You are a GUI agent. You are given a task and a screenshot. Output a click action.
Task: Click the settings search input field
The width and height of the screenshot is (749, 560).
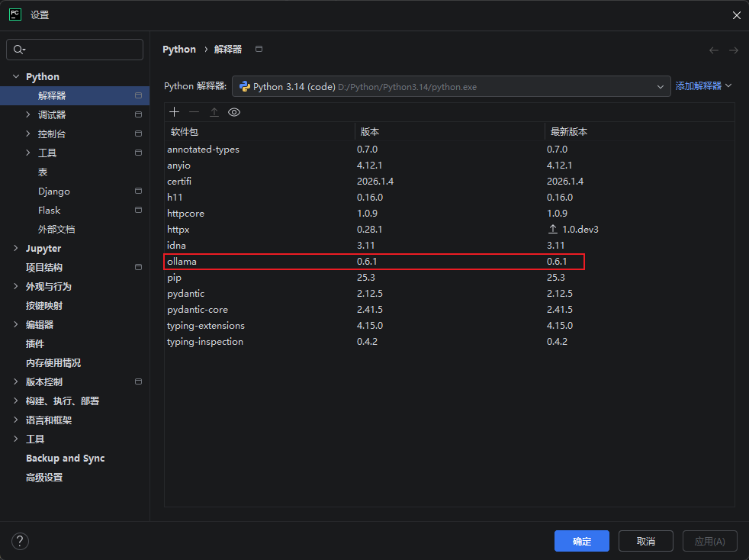pos(75,50)
